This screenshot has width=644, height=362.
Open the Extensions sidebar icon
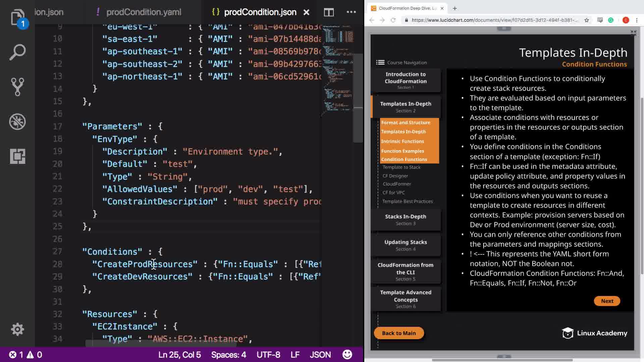17,156
